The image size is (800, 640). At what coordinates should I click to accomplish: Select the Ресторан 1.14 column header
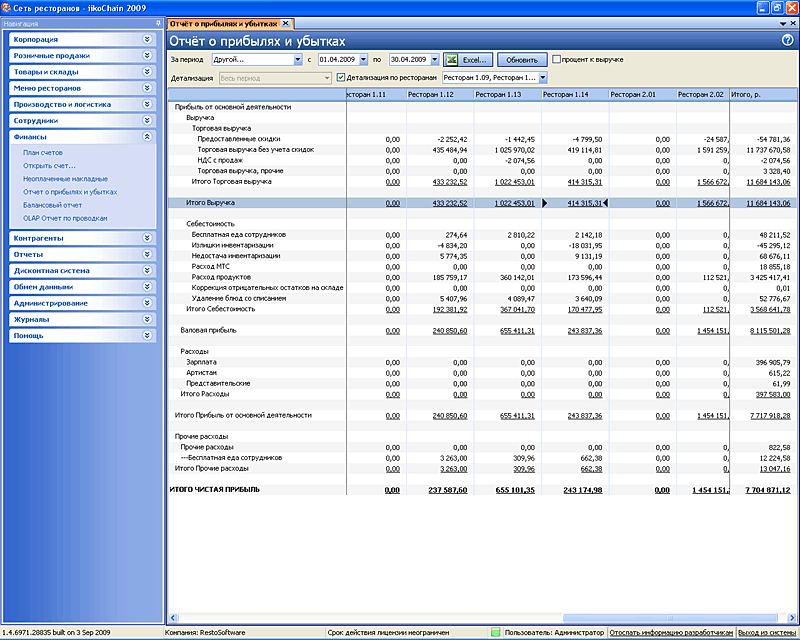(574, 94)
